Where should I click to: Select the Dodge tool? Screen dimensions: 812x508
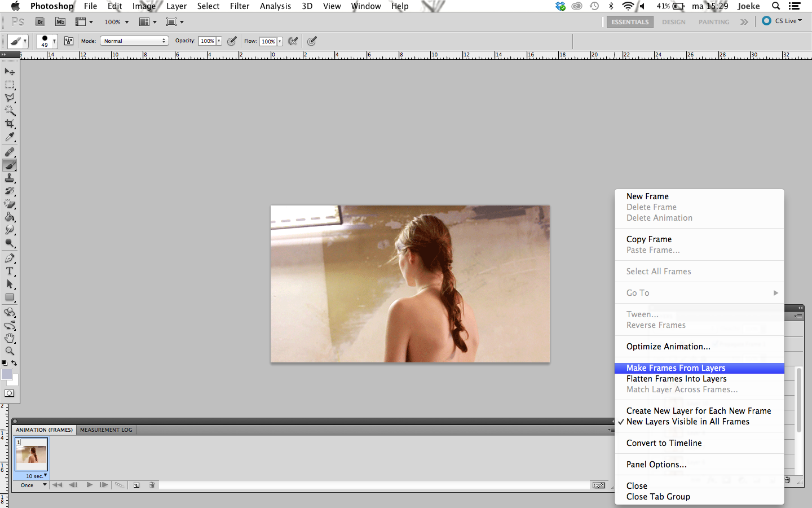(x=10, y=243)
